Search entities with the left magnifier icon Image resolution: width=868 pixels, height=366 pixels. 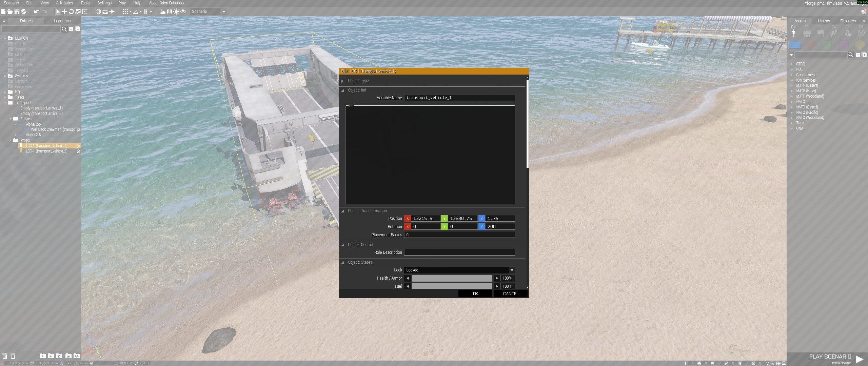click(64, 29)
